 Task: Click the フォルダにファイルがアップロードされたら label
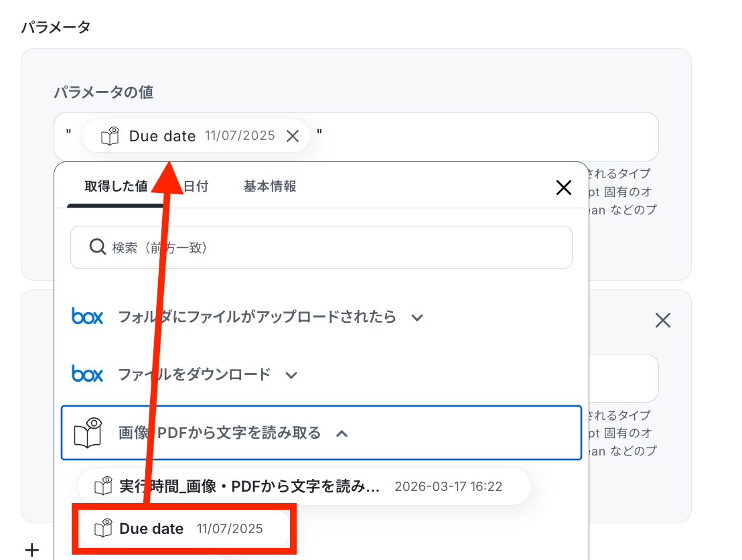257,316
